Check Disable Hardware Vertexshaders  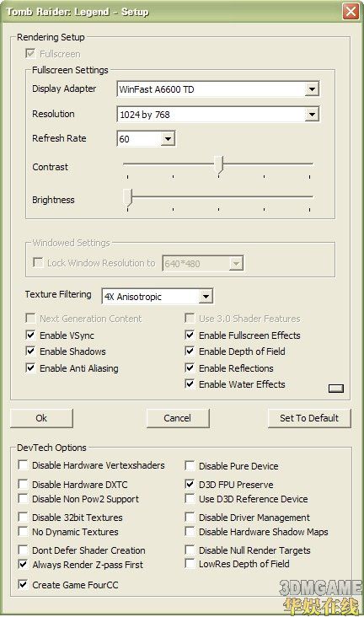[x=23, y=464]
